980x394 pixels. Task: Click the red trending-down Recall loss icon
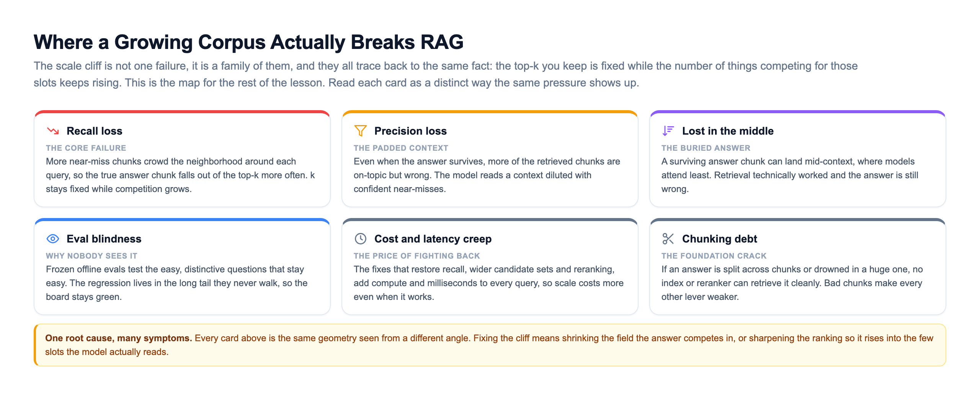click(53, 131)
